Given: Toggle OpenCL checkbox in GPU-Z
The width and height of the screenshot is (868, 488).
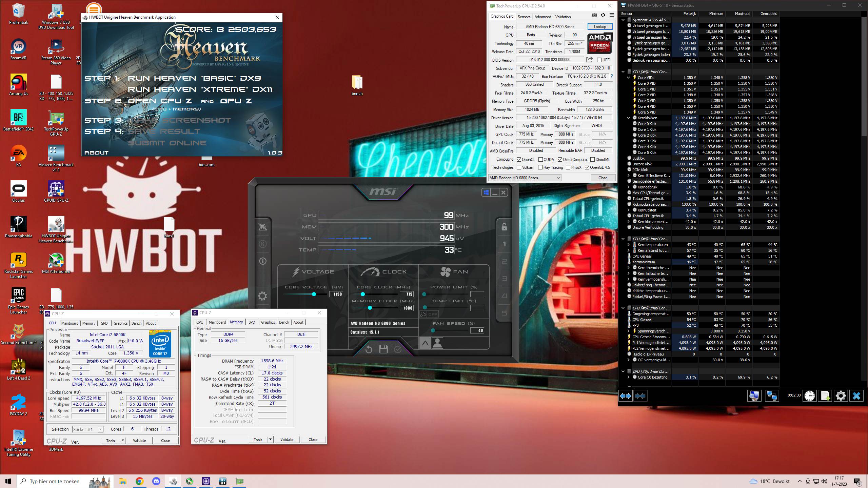Looking at the screenshot, I should click(519, 159).
